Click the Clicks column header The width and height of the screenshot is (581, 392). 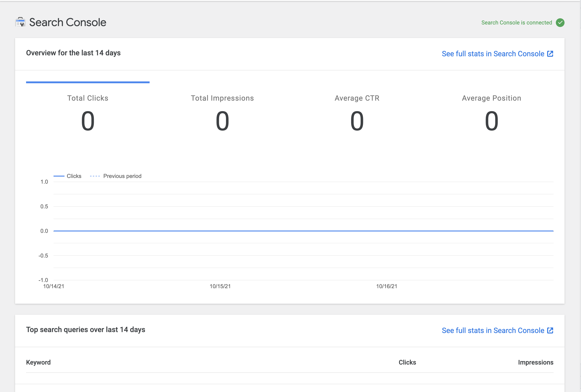point(407,362)
